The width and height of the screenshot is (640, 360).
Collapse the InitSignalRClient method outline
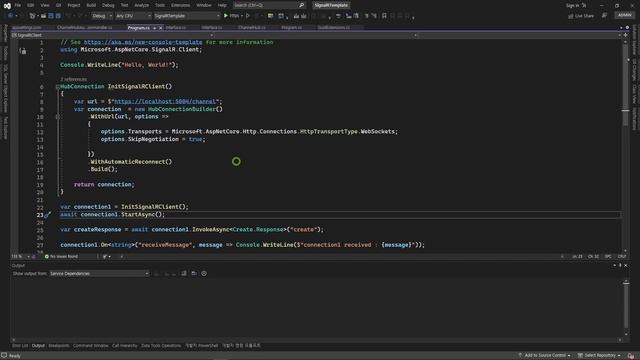pyautogui.click(x=58, y=87)
